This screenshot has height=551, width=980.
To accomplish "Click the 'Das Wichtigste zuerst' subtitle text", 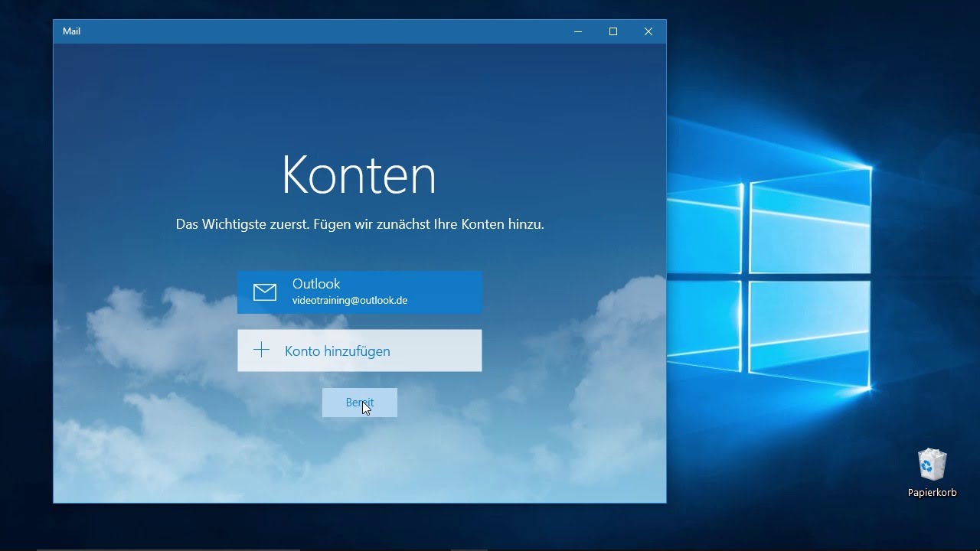I will [x=360, y=224].
